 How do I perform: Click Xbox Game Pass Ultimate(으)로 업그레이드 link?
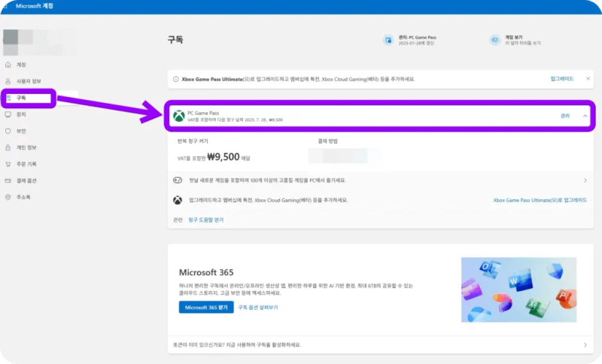click(540, 200)
